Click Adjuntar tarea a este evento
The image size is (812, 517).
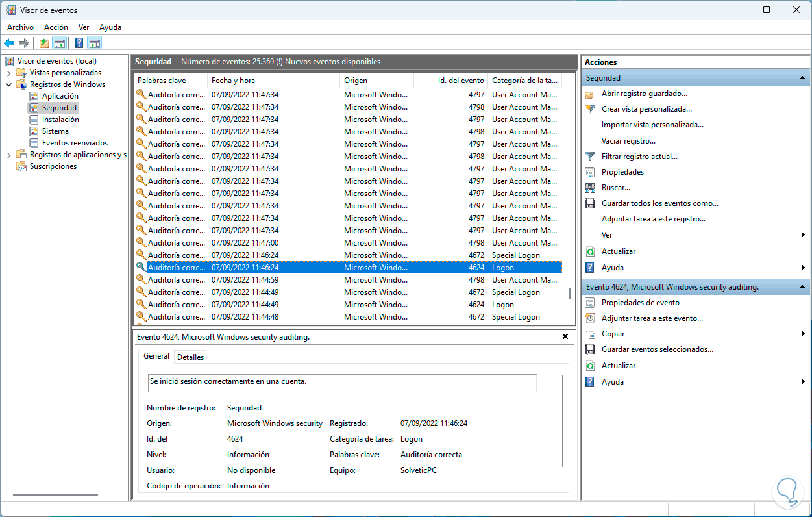tap(652, 318)
